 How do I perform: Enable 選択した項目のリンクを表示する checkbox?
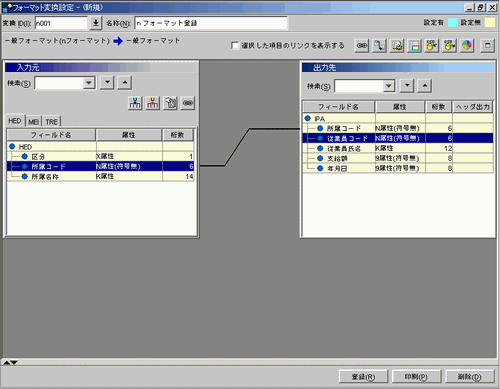pos(235,45)
